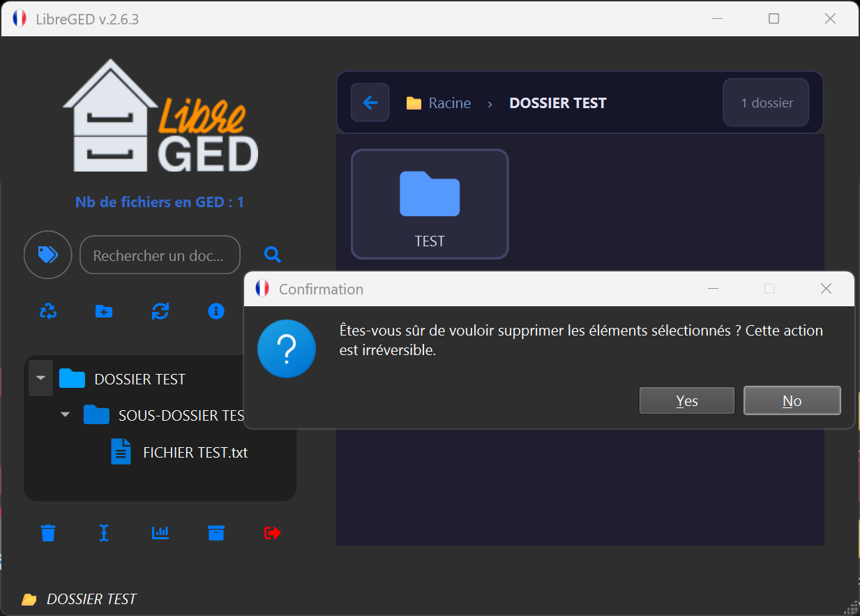Click the magnifying glass search icon
Viewport: 860px width, 616px height.
tap(273, 255)
